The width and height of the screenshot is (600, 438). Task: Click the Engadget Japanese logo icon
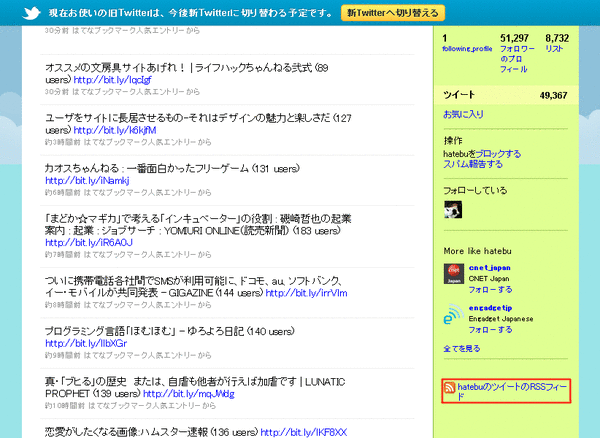point(454,314)
